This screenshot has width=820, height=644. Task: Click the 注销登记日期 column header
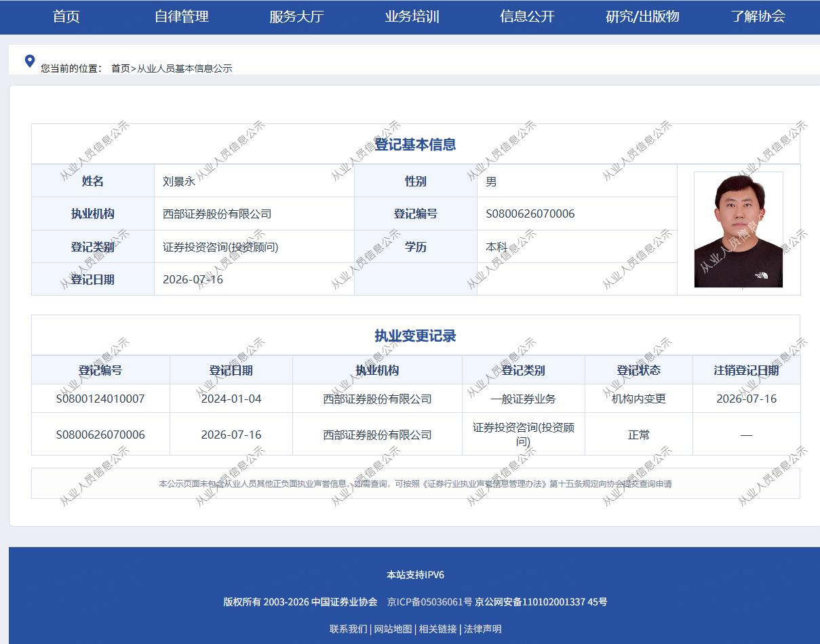746,370
